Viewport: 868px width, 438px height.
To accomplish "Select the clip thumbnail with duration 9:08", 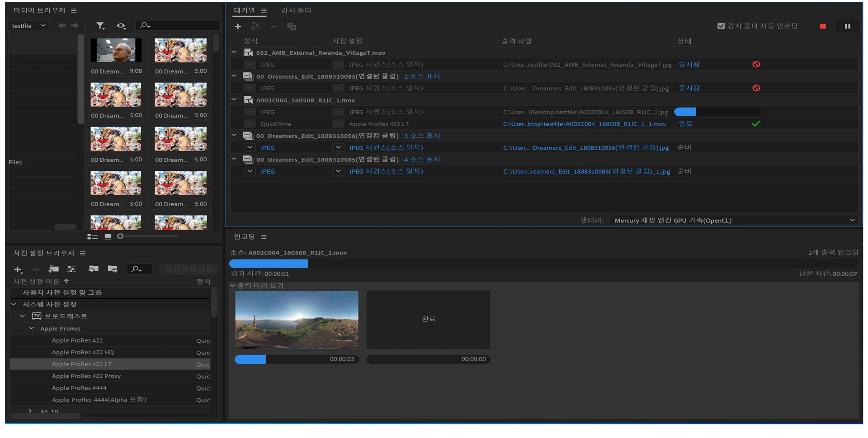I will coord(116,50).
